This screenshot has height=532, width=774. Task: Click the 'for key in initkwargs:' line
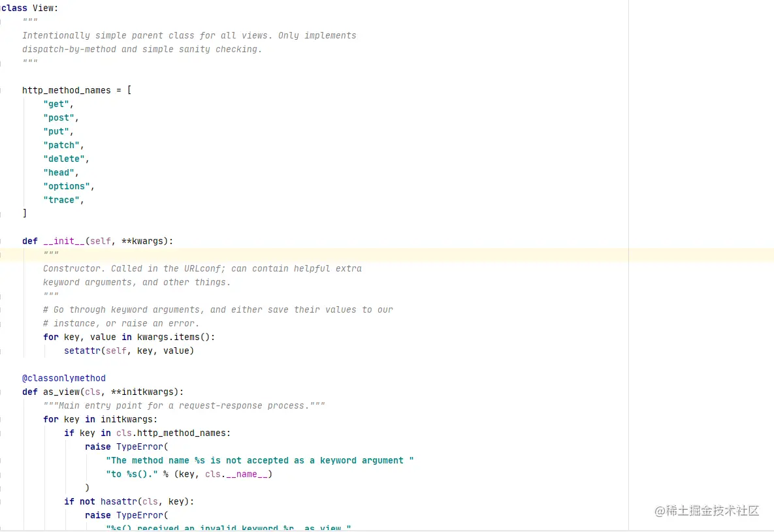(x=100, y=419)
